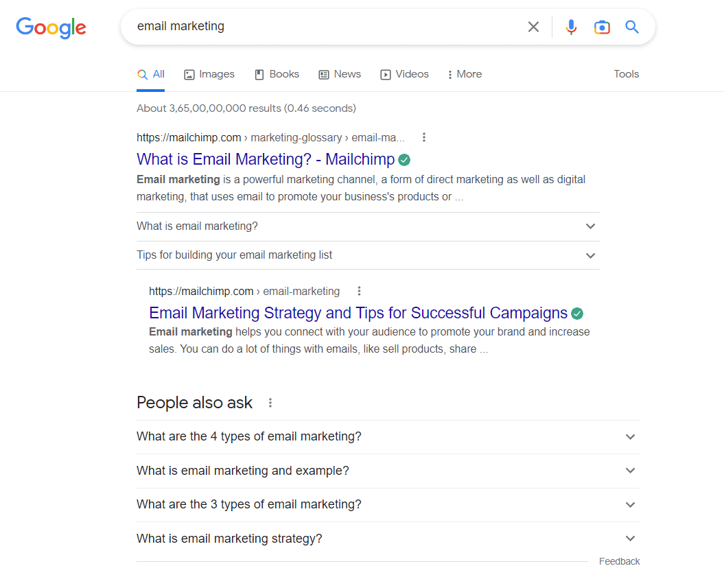Select the All results tab
This screenshot has width=724, height=588.
coord(151,74)
